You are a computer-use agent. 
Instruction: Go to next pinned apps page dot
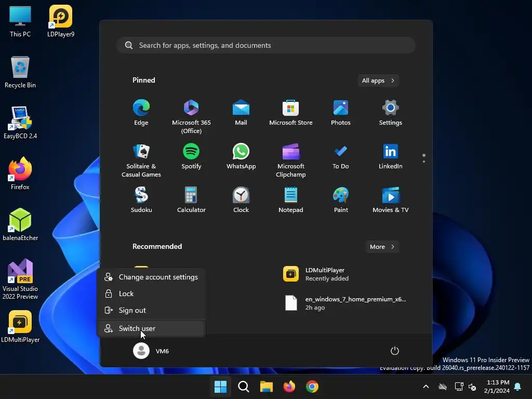coord(424,162)
